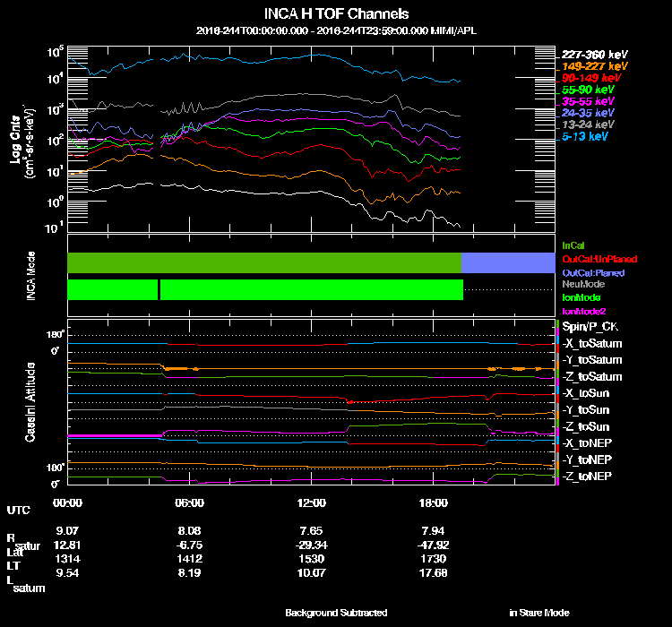Click the Lat value 12.81
Viewport: 672px width, 627px height.
coord(67,545)
